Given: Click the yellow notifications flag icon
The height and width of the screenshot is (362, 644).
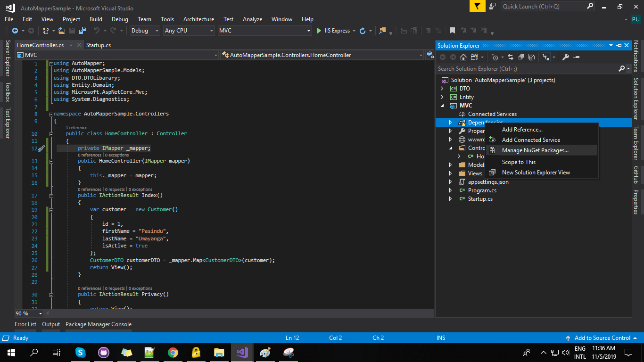Looking at the screenshot, I should (478, 7).
